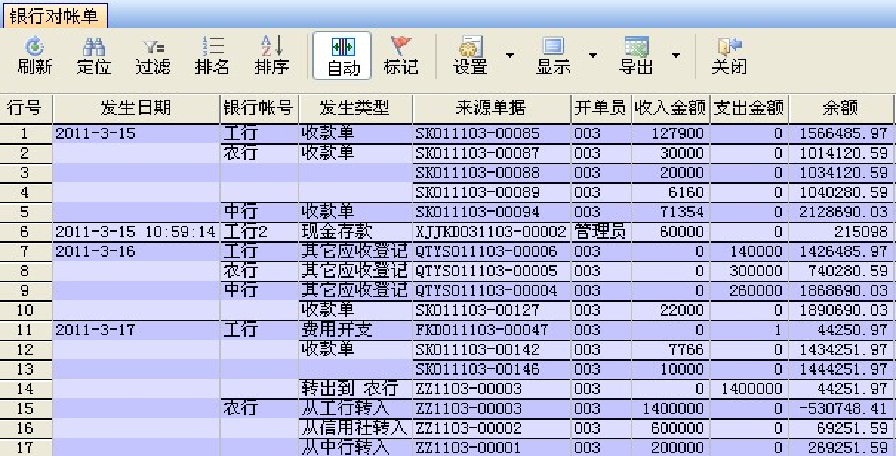Open the 过滤 filter tool
The width and height of the screenshot is (896, 456).
tap(152, 47)
